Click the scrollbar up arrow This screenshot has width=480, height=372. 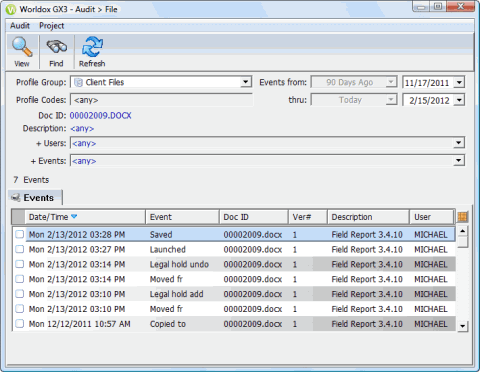(462, 231)
